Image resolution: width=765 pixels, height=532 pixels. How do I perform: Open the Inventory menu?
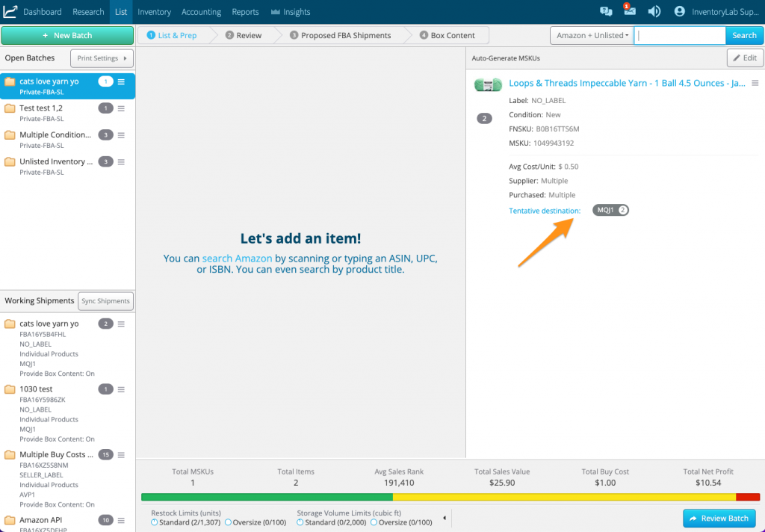pos(154,12)
